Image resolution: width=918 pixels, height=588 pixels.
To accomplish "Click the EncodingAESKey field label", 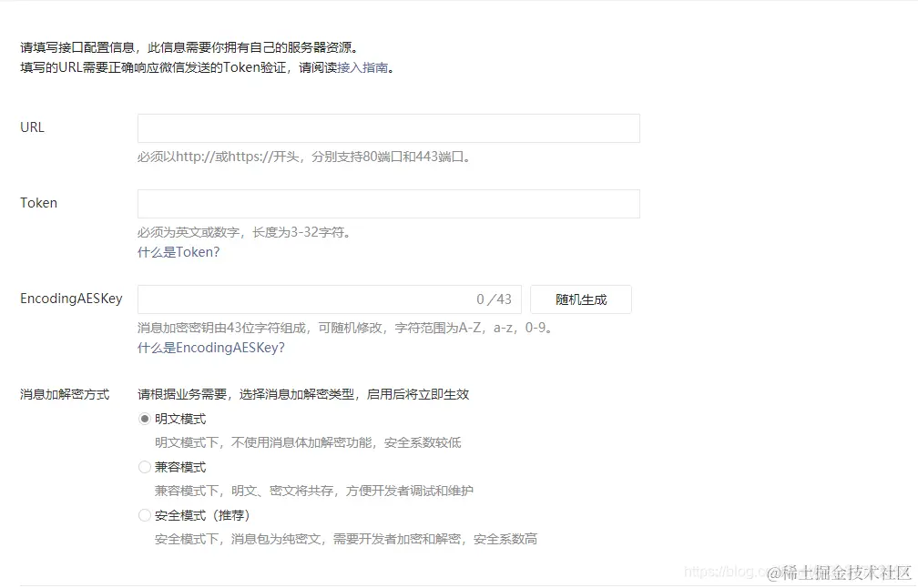I will [x=71, y=299].
